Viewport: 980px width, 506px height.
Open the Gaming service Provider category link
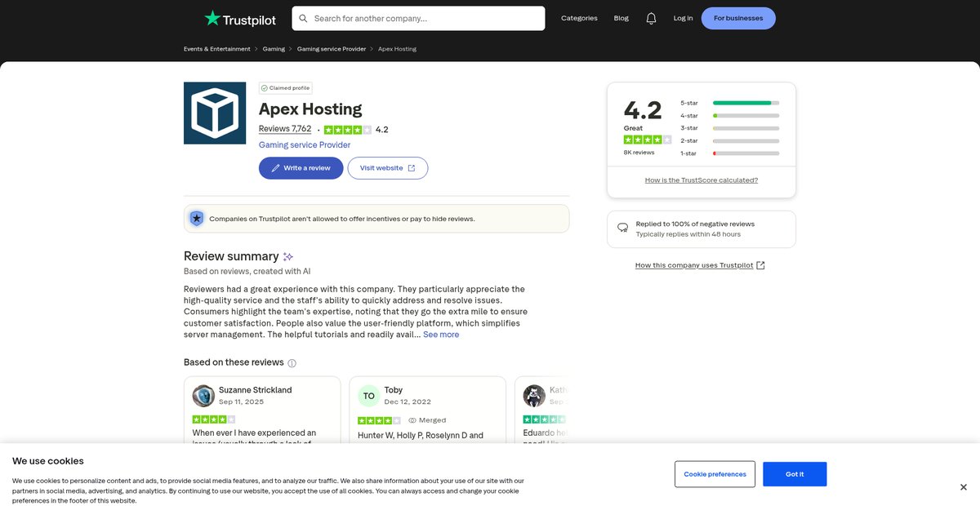tap(305, 145)
